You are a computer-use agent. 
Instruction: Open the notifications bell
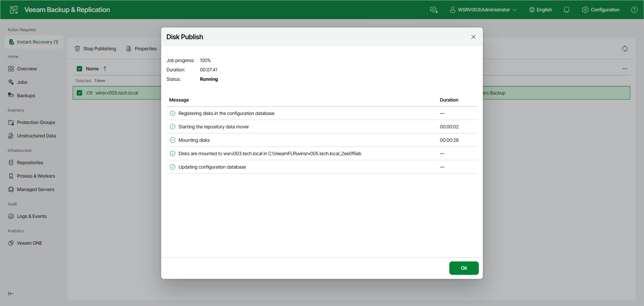(567, 10)
